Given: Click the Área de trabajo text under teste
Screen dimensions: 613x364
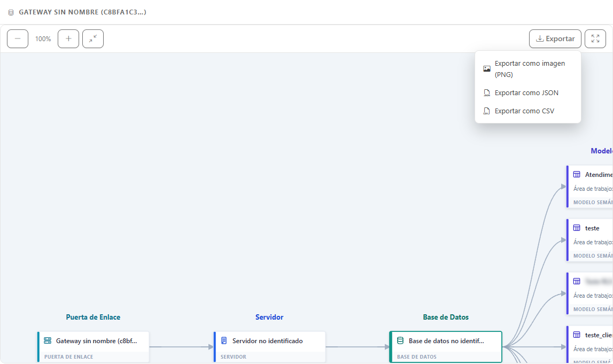Looking at the screenshot, I should [593, 243].
